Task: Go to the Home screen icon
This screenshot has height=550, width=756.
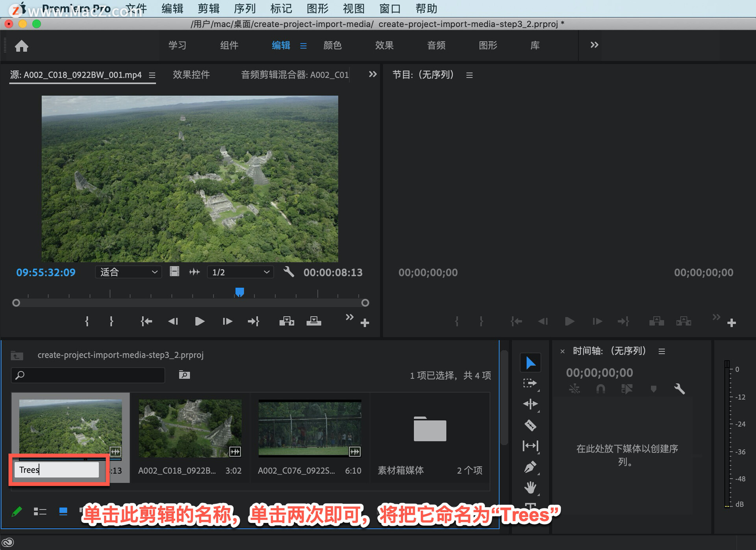Action: [x=22, y=46]
